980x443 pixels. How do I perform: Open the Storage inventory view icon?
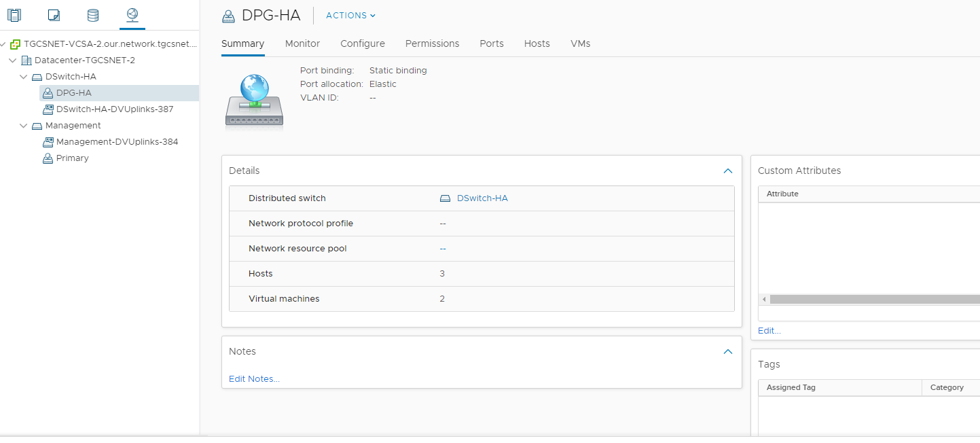coord(93,15)
